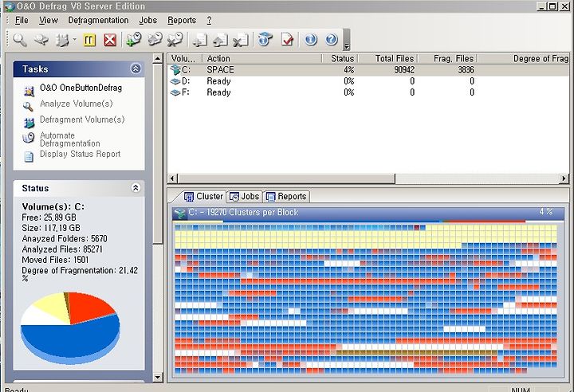Open the Jobs menu
574x392 pixels.
148,21
